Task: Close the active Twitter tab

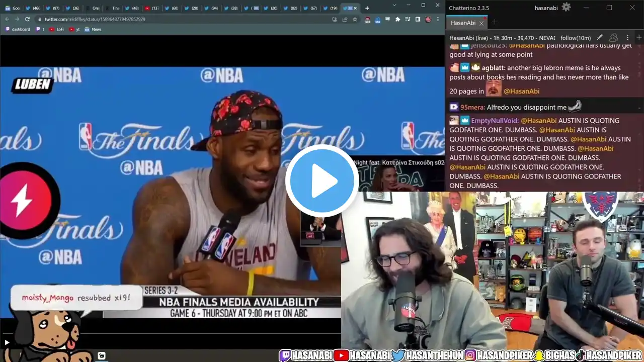Action: click(x=356, y=8)
